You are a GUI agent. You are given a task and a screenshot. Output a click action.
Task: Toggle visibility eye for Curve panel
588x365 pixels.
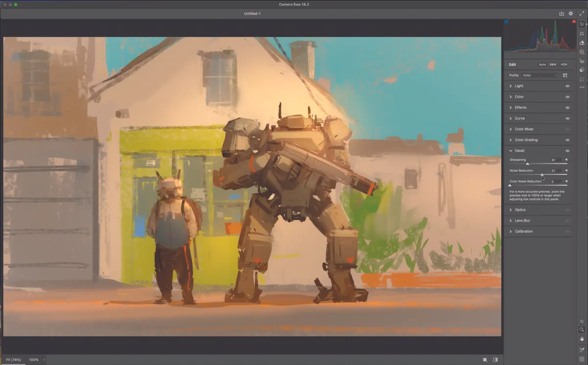pos(567,118)
